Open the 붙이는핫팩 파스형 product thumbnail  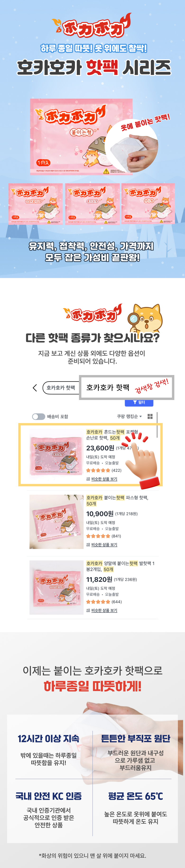coord(56,522)
